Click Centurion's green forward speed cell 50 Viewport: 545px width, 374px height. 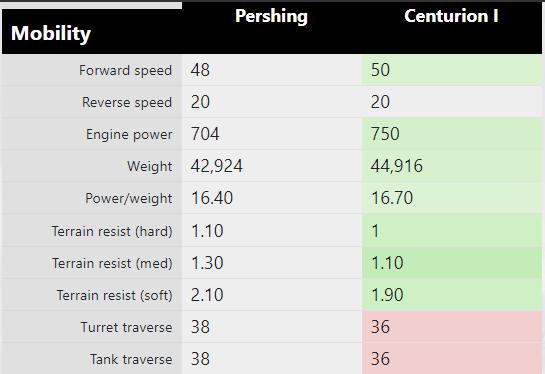452,70
